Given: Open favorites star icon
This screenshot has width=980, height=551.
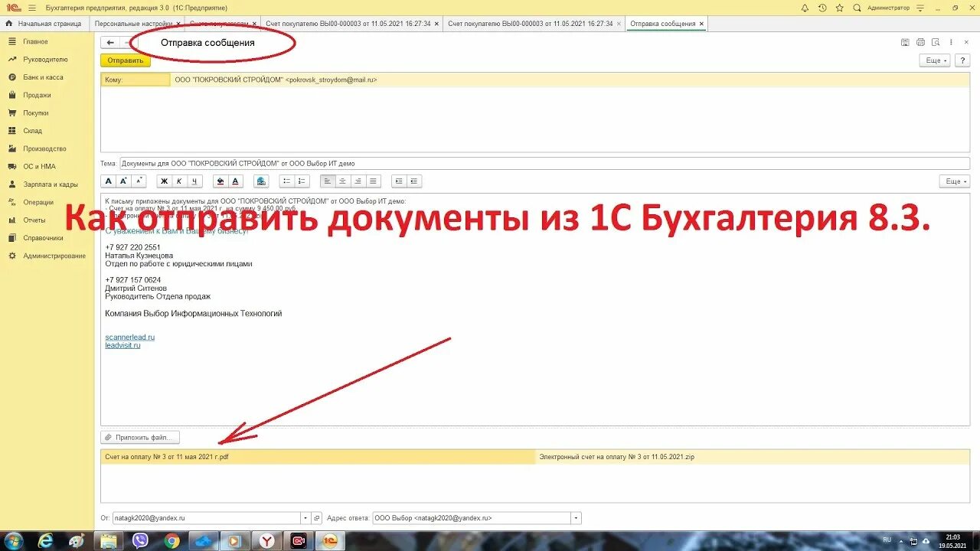Looking at the screenshot, I should tap(840, 8).
